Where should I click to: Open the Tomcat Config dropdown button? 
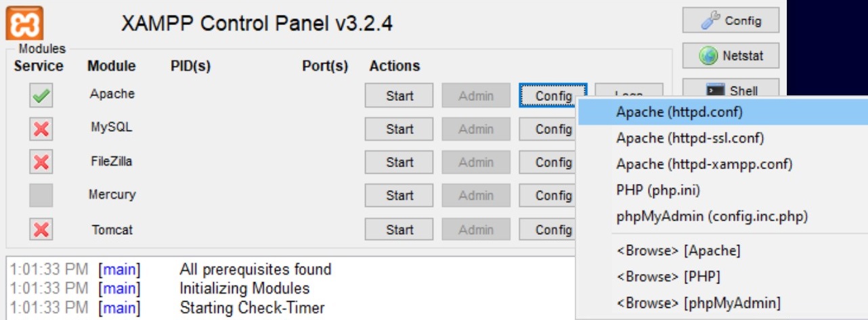(x=548, y=230)
